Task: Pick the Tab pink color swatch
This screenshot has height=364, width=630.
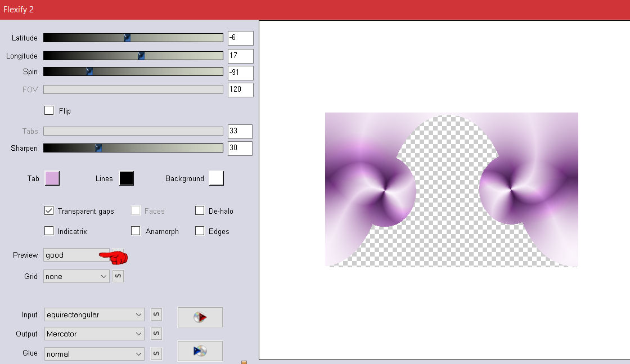Action: (52, 178)
